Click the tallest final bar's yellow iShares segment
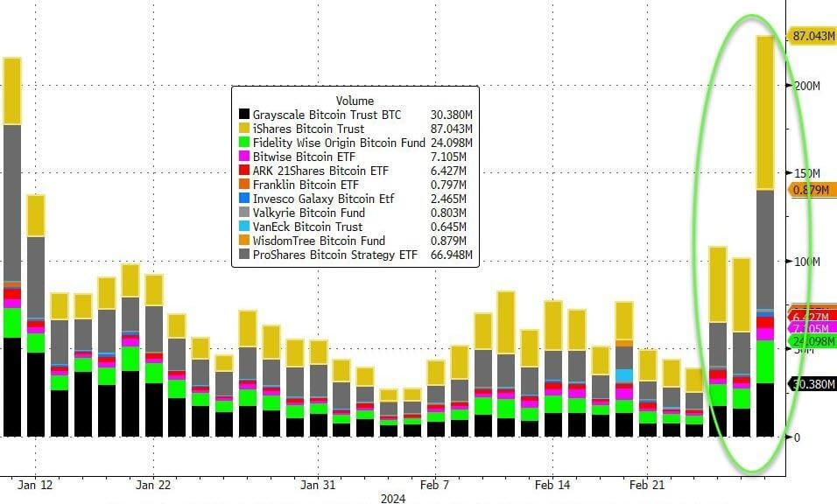The height and width of the screenshot is (504, 837). pos(765,113)
